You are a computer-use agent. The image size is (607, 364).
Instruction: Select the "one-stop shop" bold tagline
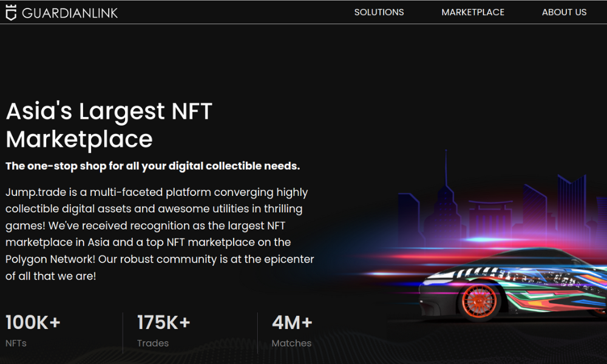(x=152, y=166)
